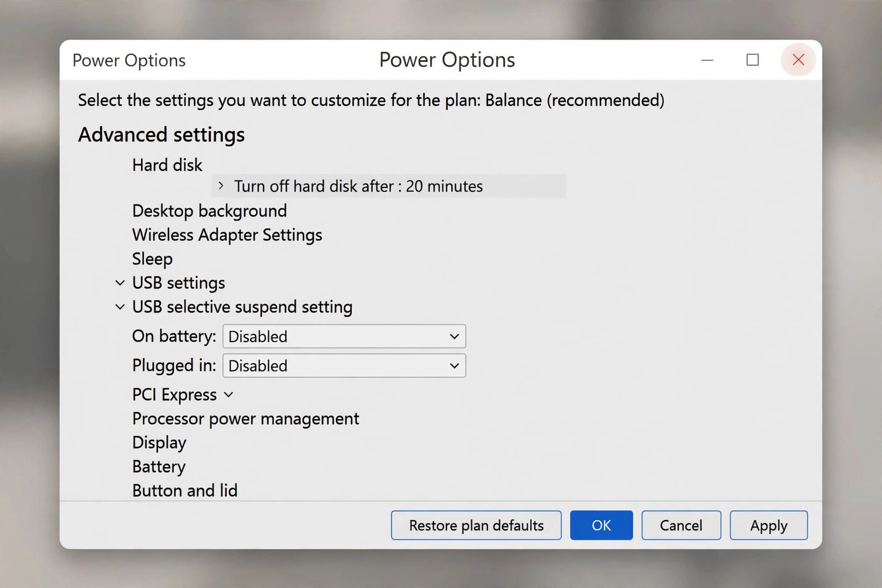882x588 pixels.
Task: Minimize the Power Options window
Action: pos(707,60)
